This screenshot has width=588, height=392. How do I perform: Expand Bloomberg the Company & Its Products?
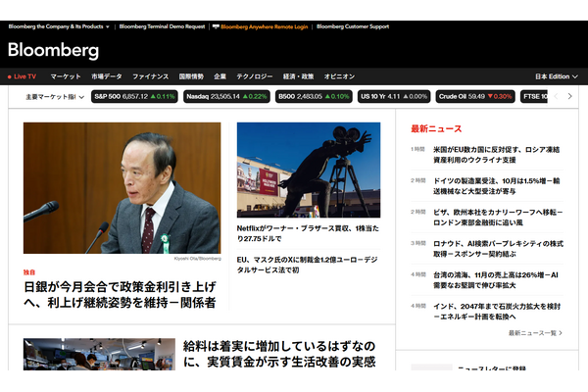59,26
